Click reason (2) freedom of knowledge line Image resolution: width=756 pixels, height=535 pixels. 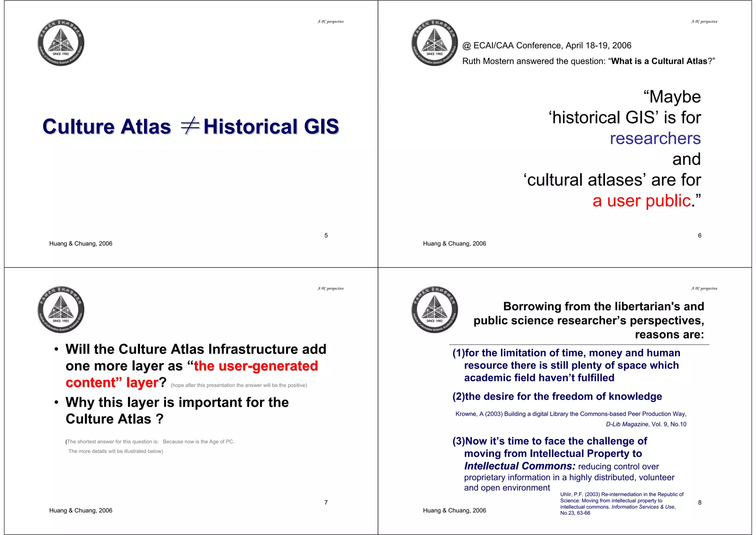click(557, 396)
